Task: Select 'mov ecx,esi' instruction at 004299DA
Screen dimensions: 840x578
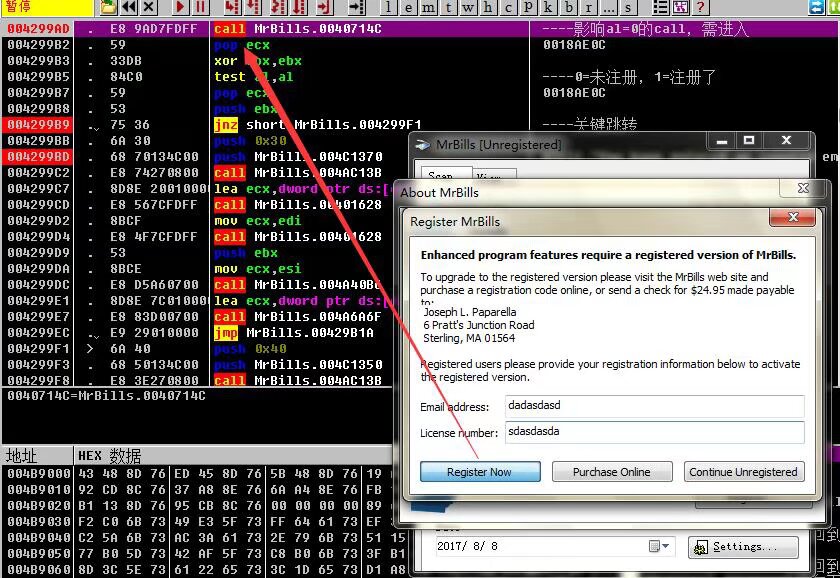Action: [x=258, y=268]
